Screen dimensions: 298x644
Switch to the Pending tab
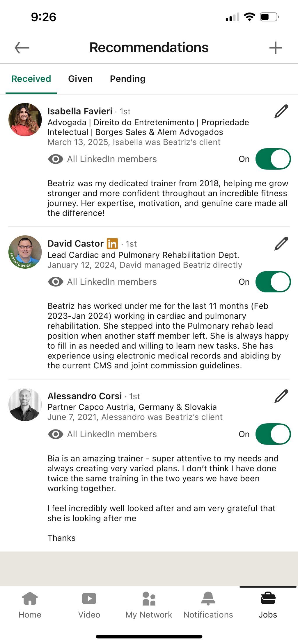[x=127, y=79]
